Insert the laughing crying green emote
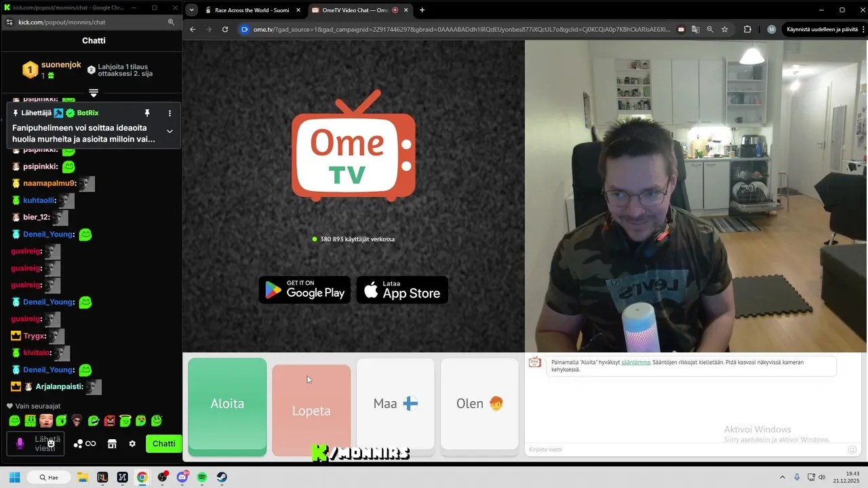This screenshot has width=868, height=488. tap(94, 421)
